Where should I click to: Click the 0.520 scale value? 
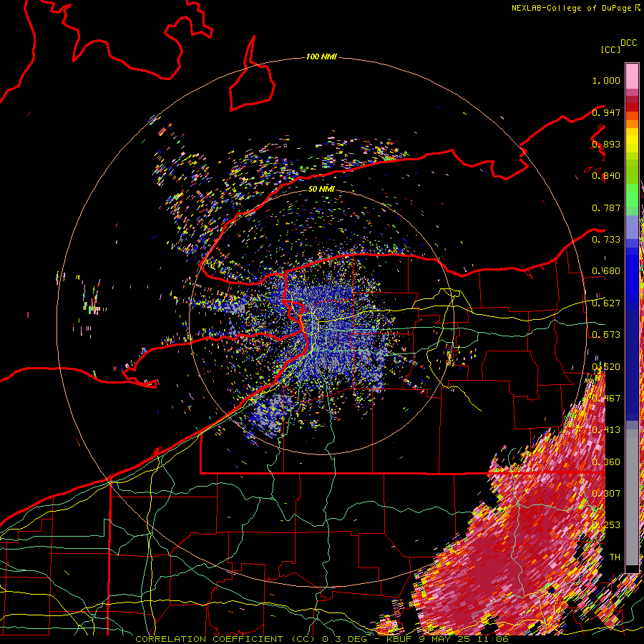(x=606, y=367)
